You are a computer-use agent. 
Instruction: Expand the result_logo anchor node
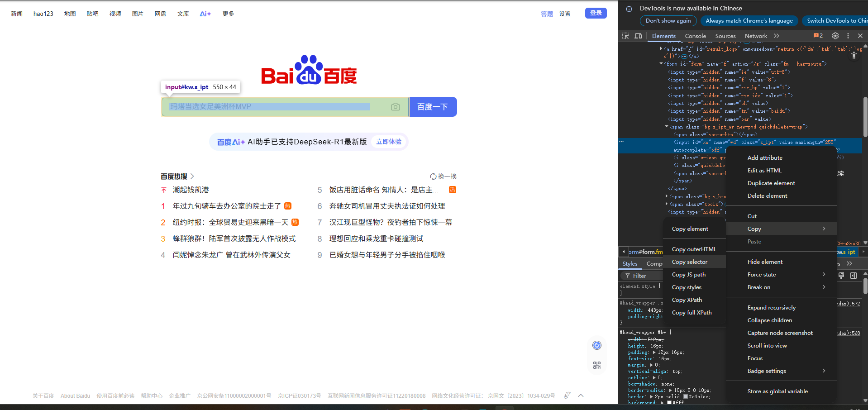click(661, 48)
